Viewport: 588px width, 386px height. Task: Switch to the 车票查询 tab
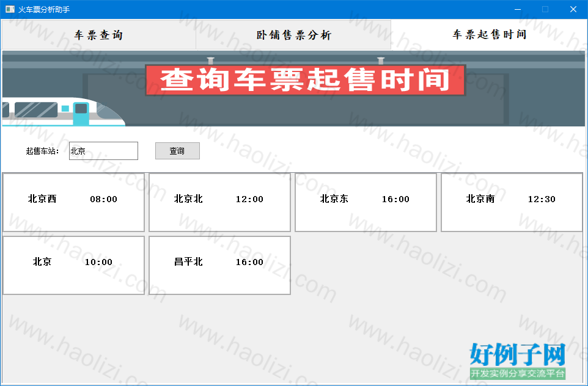98,35
